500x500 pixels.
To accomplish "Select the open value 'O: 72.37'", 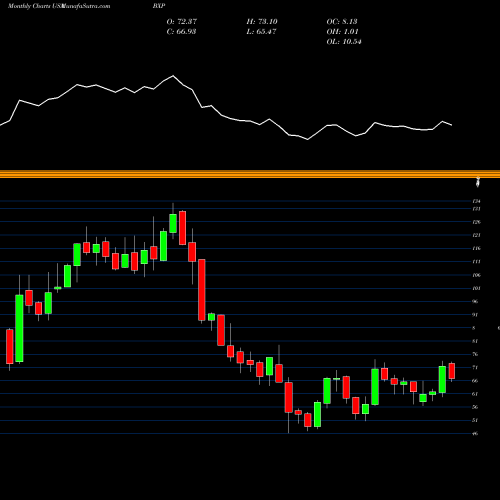I will pyautogui.click(x=182, y=21).
